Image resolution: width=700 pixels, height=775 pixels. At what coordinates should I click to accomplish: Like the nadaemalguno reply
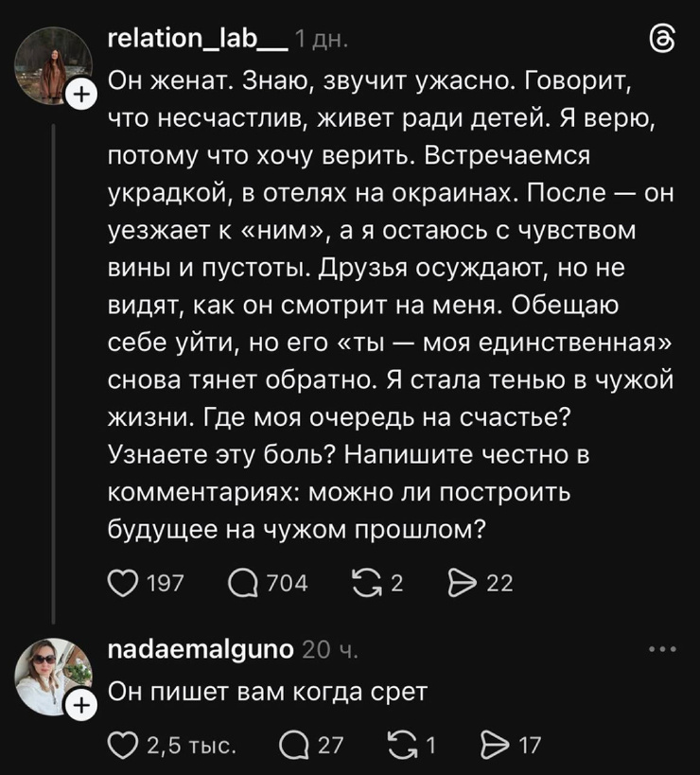tap(124, 745)
